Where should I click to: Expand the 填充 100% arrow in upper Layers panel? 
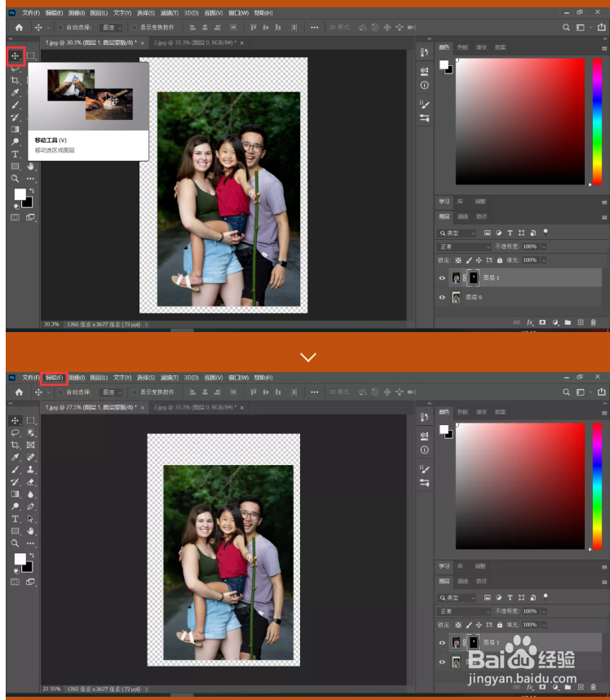click(x=544, y=260)
